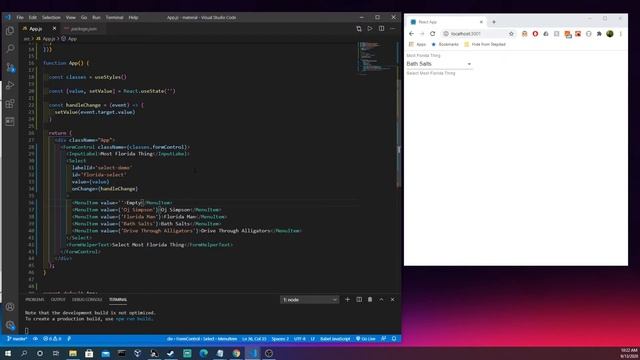Open the Apps bookmark shortcut
This screenshot has width=640, height=360.
pos(418,44)
